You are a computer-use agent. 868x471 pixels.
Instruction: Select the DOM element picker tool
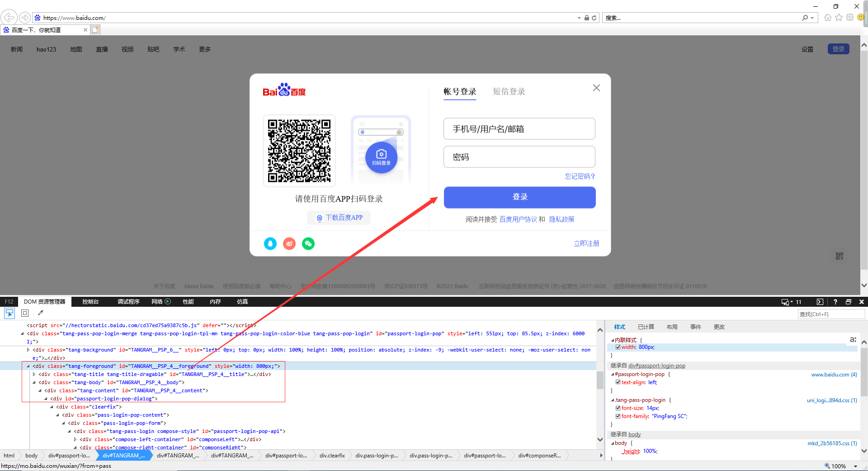click(x=9, y=313)
